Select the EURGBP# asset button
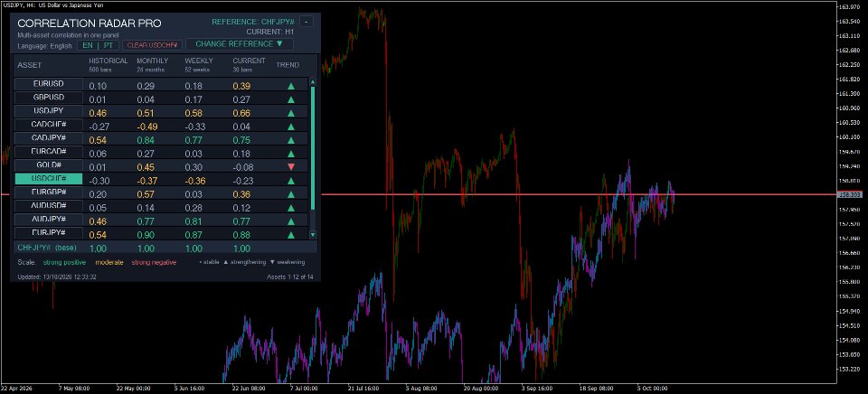This screenshot has width=868, height=394. [x=49, y=192]
